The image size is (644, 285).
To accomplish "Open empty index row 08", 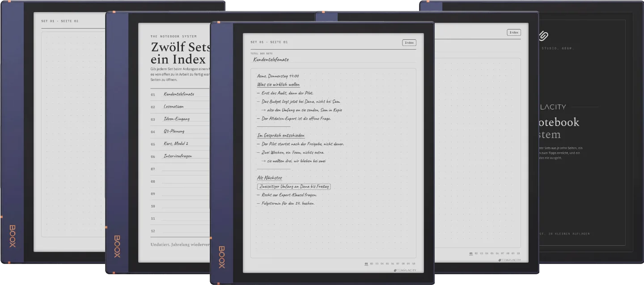I will (x=180, y=181).
